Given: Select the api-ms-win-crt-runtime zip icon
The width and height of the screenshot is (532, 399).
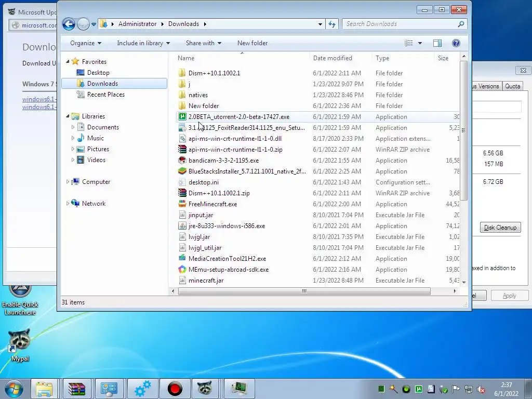Looking at the screenshot, I should click(182, 149).
